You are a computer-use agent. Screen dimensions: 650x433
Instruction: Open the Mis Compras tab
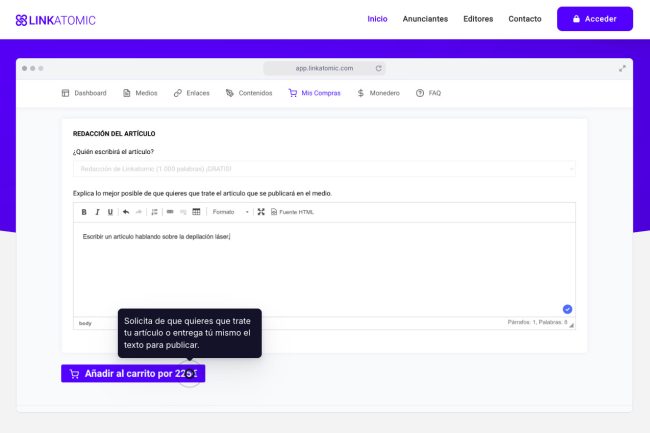point(314,93)
